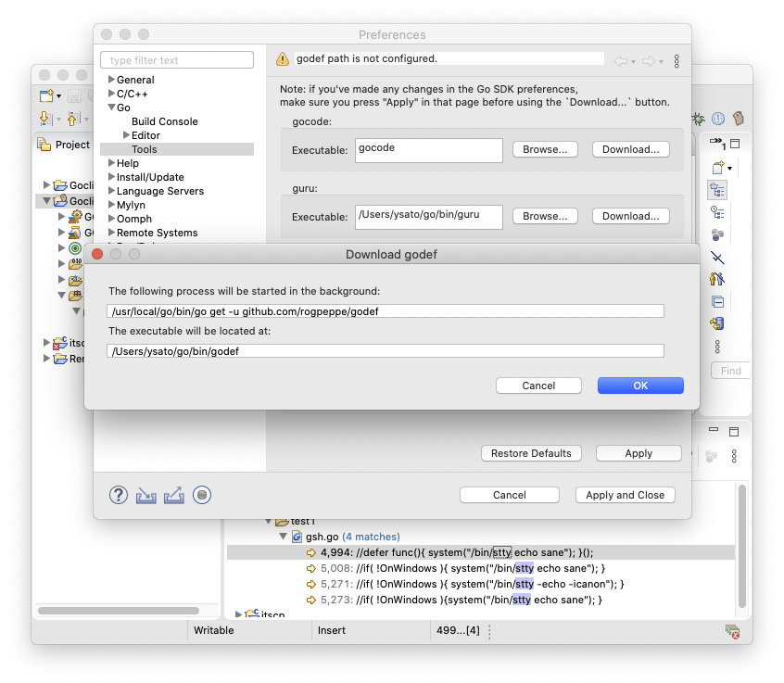Collapse the Go preferences category
The height and width of the screenshot is (683, 784).
point(111,108)
